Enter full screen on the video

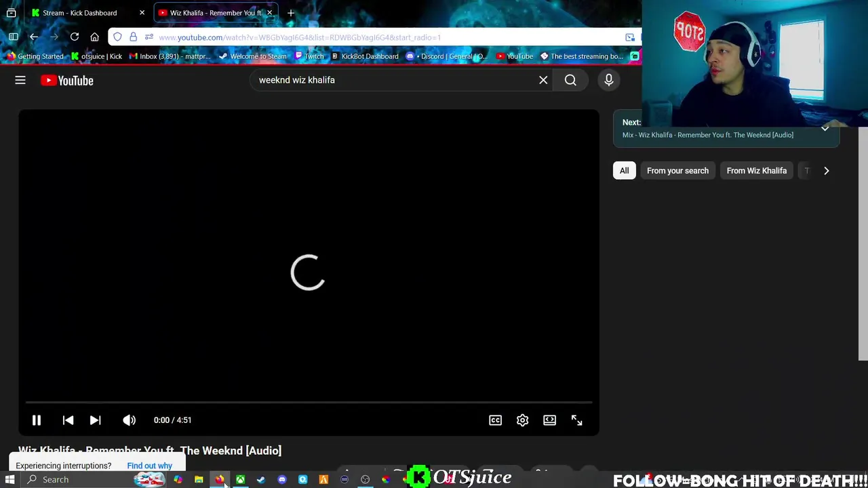[576, 420]
